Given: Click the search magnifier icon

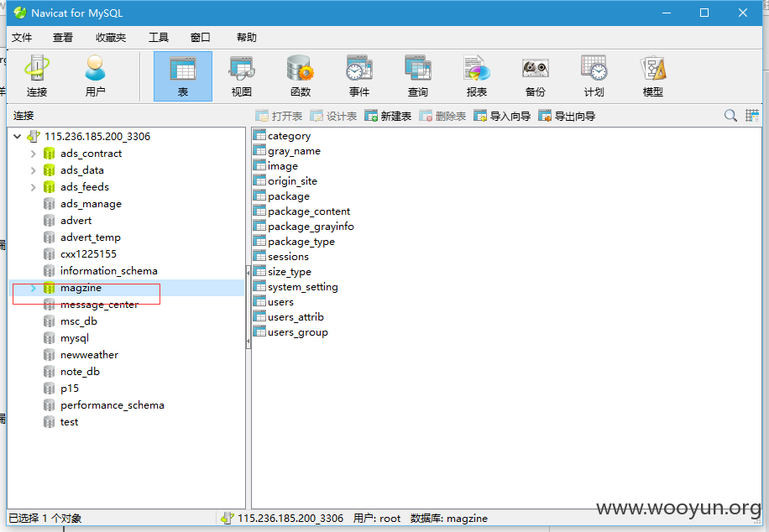Looking at the screenshot, I should click(x=730, y=116).
